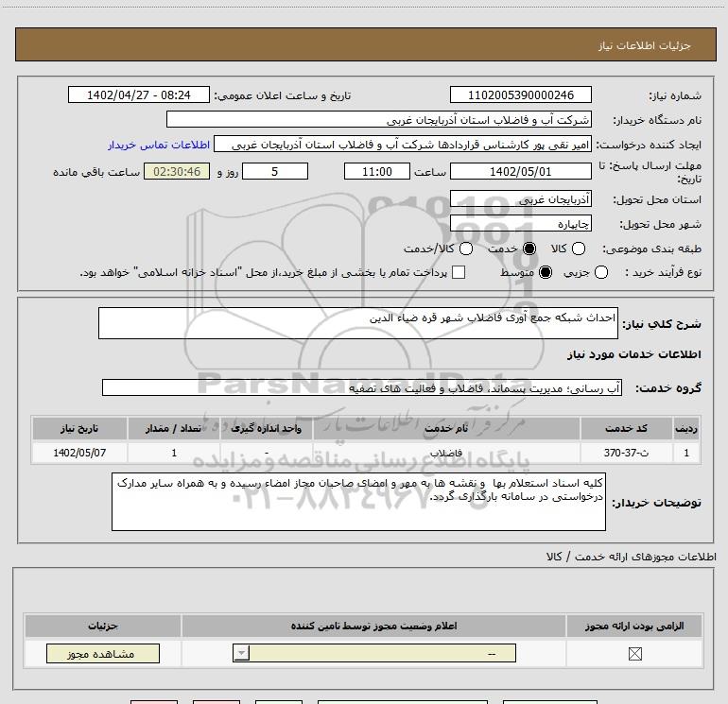Open اطلاعات تماس خریدار link

point(159,145)
